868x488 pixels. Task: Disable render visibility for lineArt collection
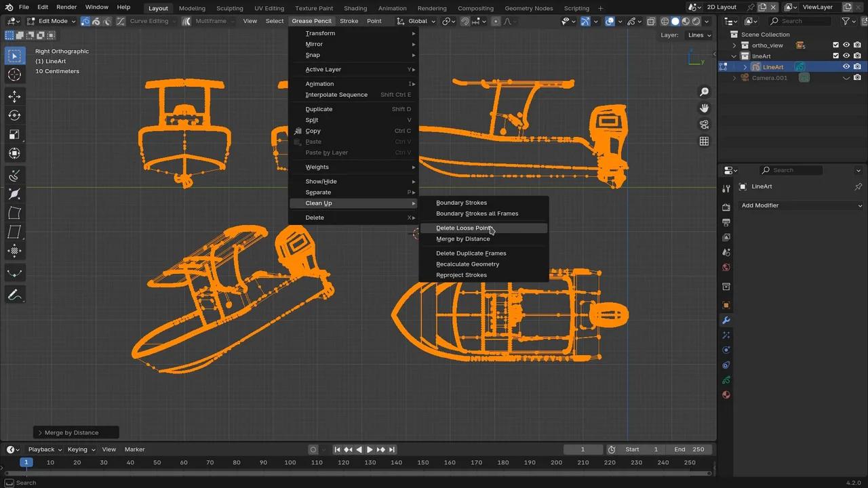[x=858, y=56]
